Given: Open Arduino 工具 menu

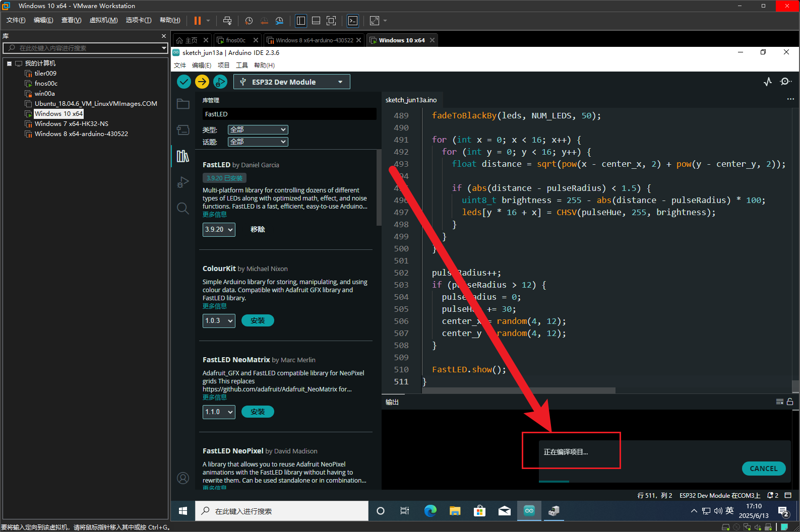Looking at the screenshot, I should coord(242,65).
